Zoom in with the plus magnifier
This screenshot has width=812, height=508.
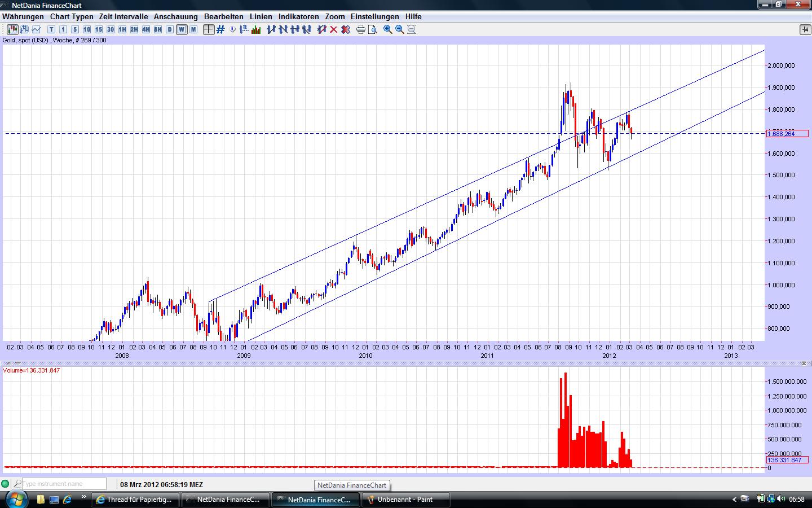tap(388, 29)
